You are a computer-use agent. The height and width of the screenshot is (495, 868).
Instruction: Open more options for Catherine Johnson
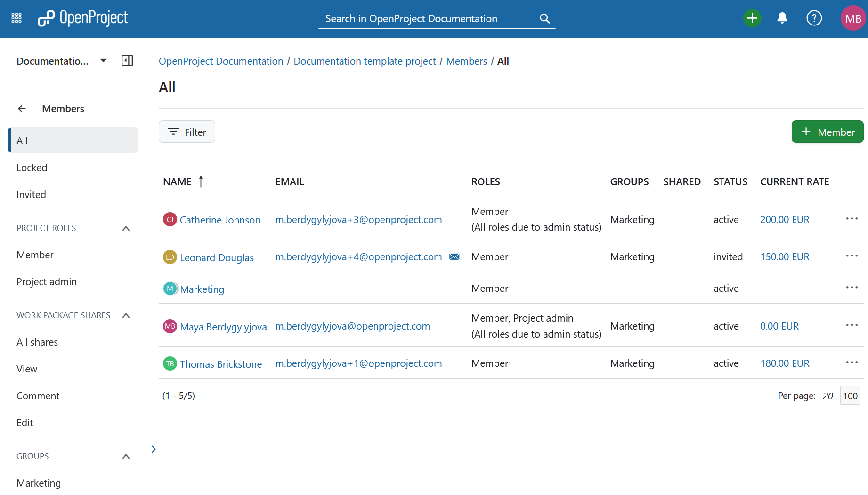coord(852,218)
